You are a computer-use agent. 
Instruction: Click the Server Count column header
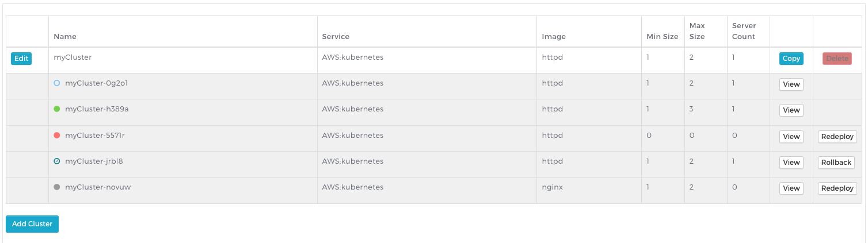744,31
